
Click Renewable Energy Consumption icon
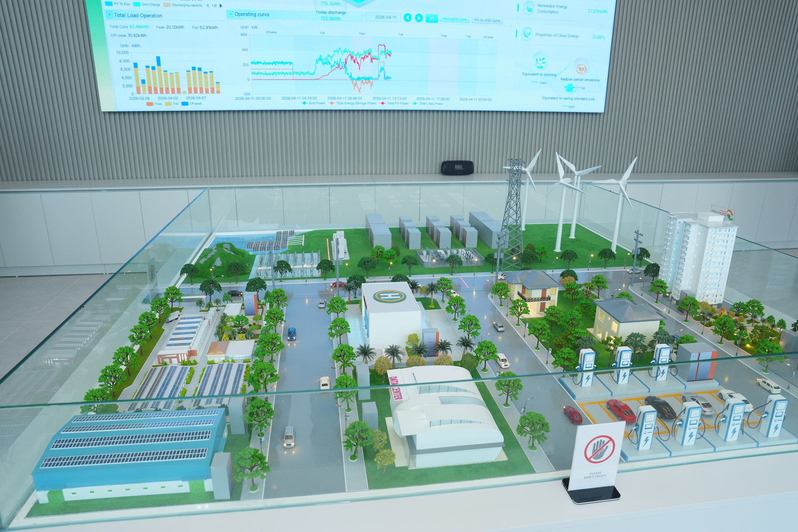click(x=529, y=8)
